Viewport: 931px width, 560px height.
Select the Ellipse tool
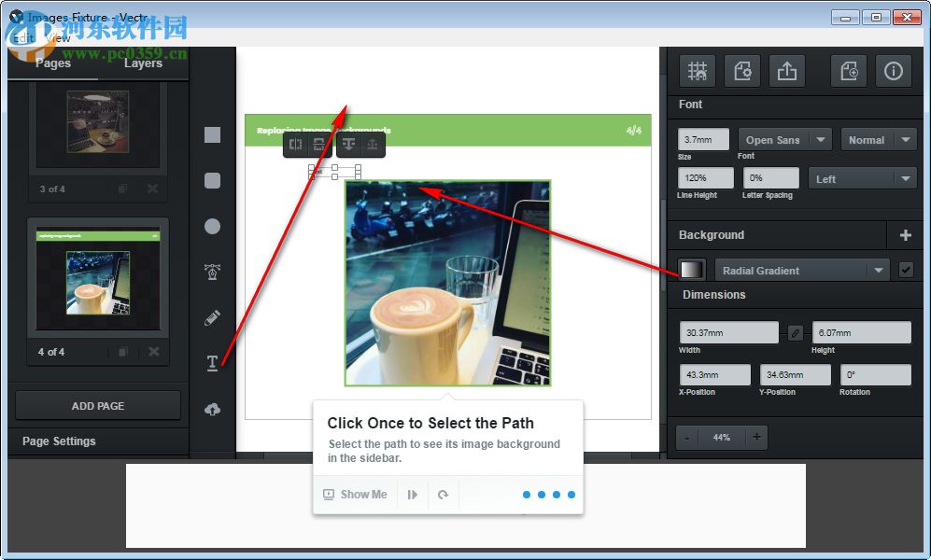coord(212,226)
